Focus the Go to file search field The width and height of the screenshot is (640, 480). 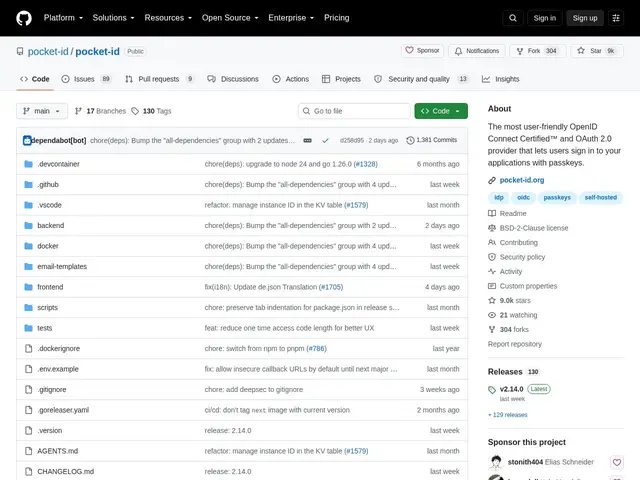coord(354,111)
